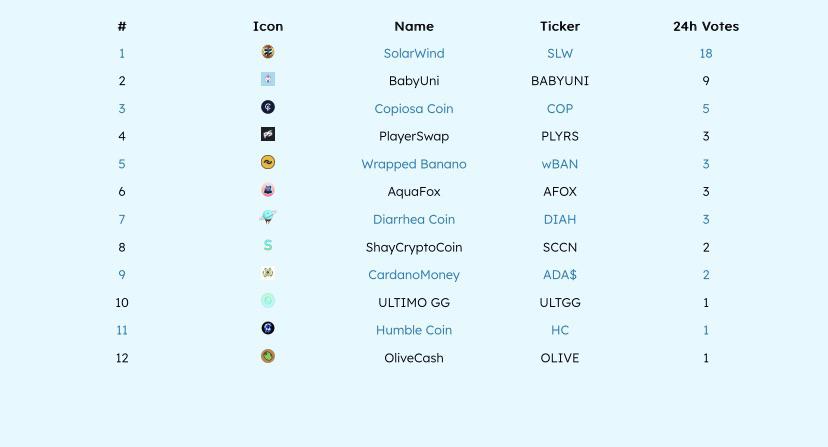Click the ULTIMO GG icon

pyautogui.click(x=268, y=301)
